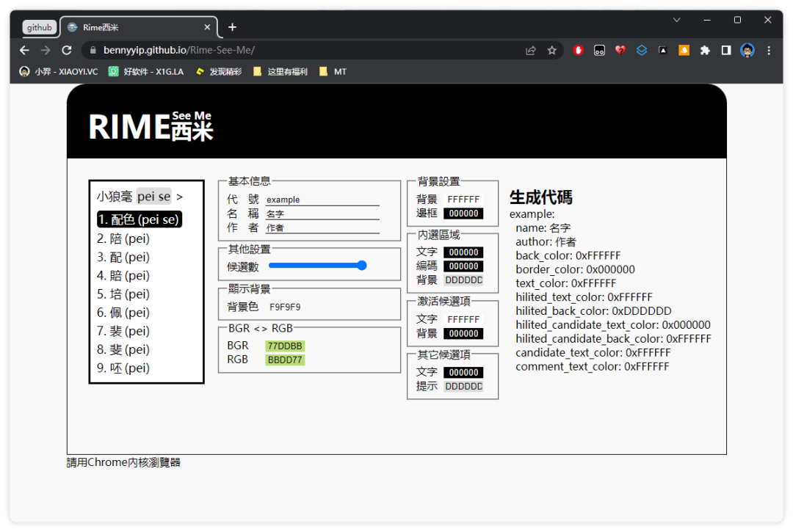
Task: Open the Chrome three-dot menu
Action: tap(769, 51)
